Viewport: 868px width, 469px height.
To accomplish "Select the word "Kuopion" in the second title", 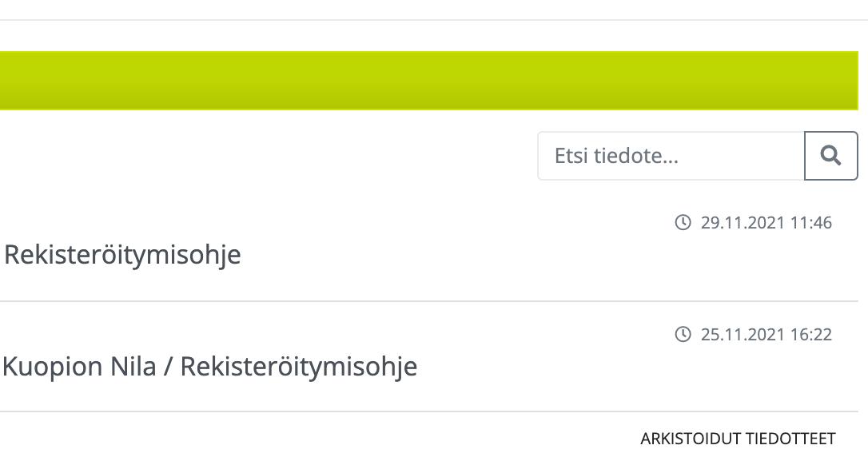I will (53, 368).
